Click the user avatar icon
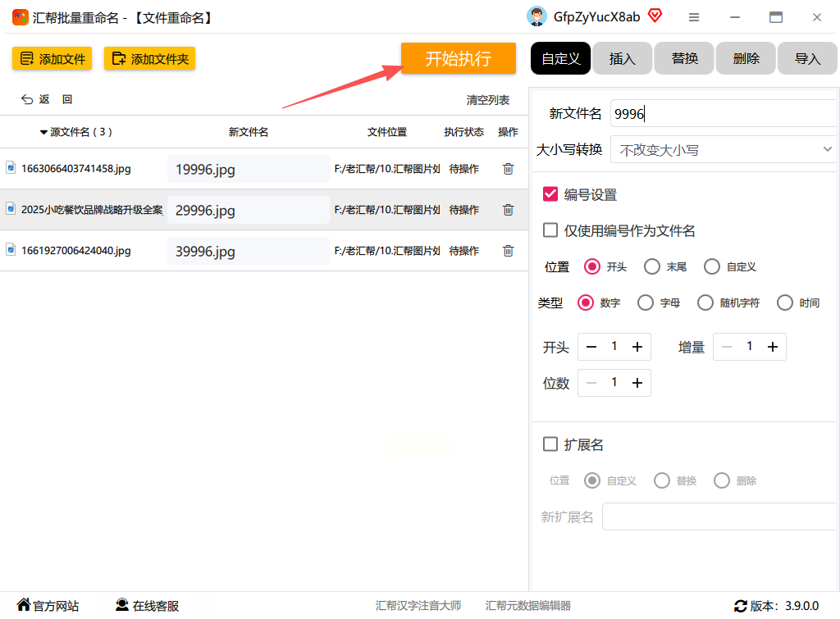 536,16
